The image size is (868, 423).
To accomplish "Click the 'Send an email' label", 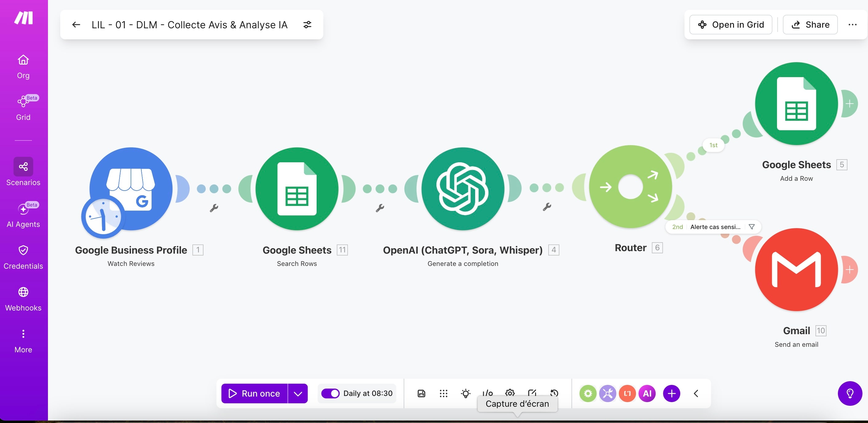I will click(796, 345).
